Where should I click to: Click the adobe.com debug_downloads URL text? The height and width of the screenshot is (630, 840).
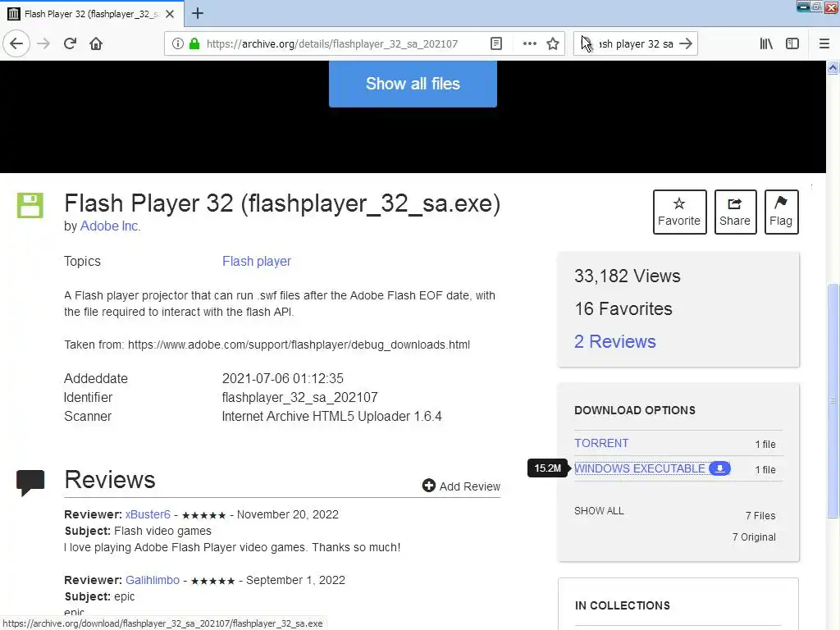tap(299, 345)
